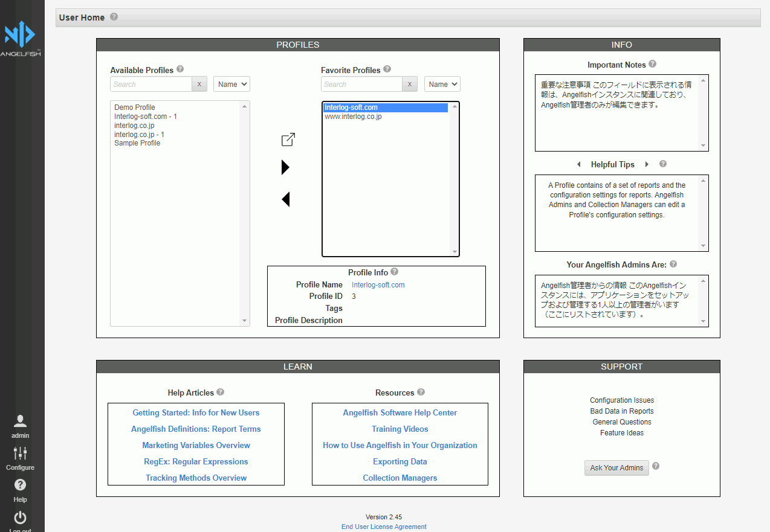Open Marketing Variables Overview article
This screenshot has height=532, width=770.
coord(196,445)
